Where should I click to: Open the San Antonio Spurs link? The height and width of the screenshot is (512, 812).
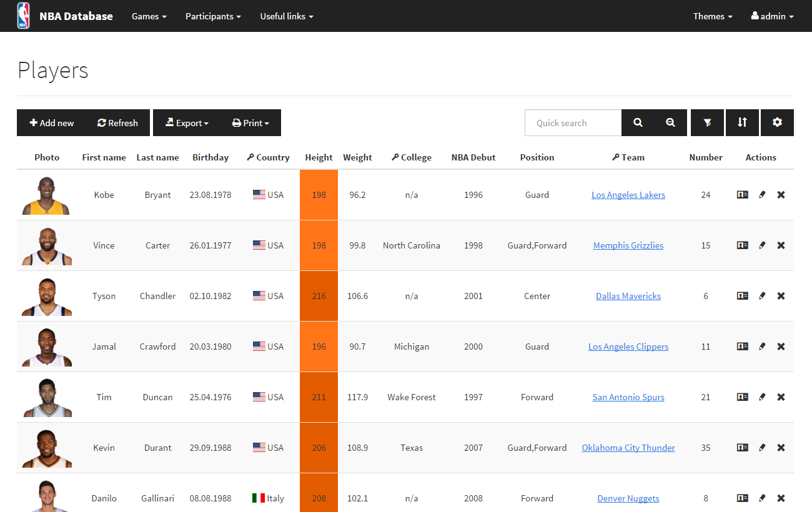(628, 397)
